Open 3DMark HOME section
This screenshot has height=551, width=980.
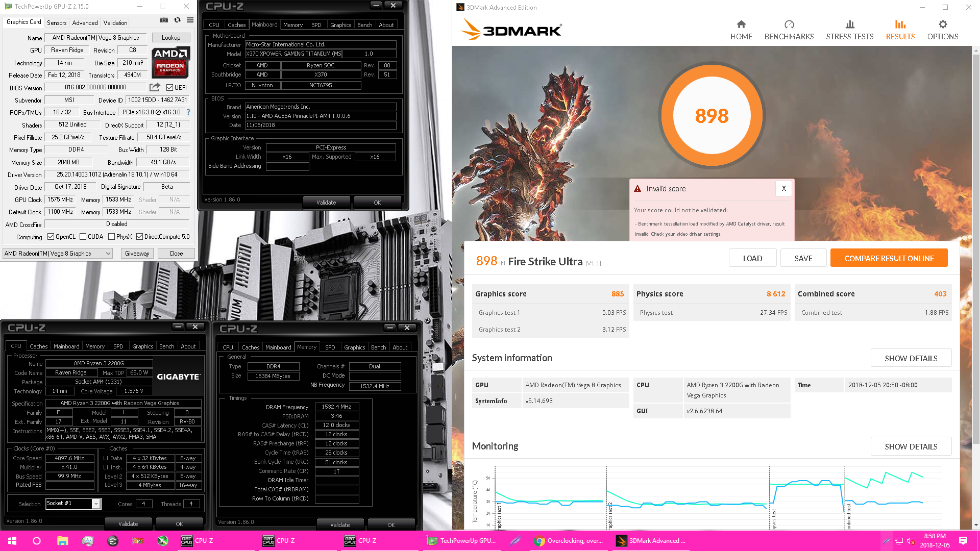point(741,30)
